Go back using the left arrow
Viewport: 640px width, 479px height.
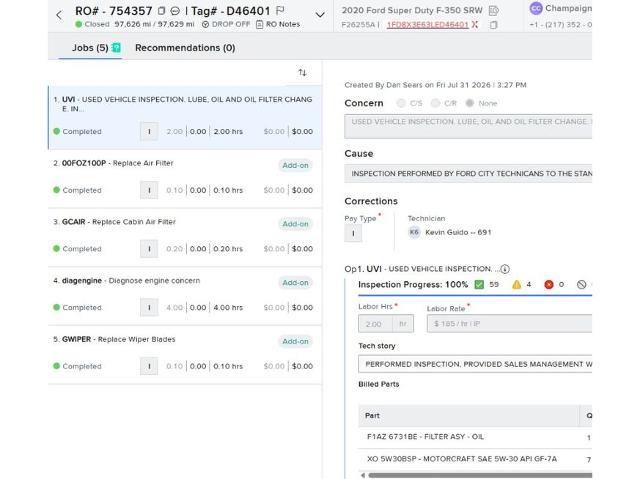59,16
